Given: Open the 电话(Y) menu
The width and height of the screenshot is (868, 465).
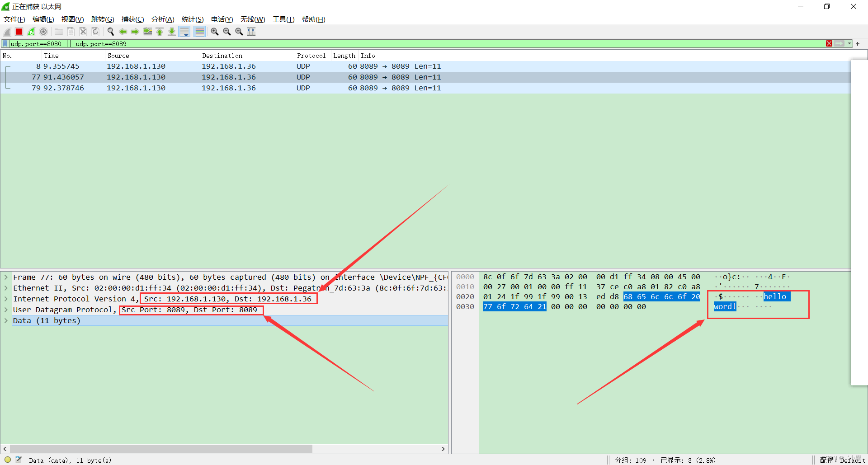Looking at the screenshot, I should click(x=222, y=19).
